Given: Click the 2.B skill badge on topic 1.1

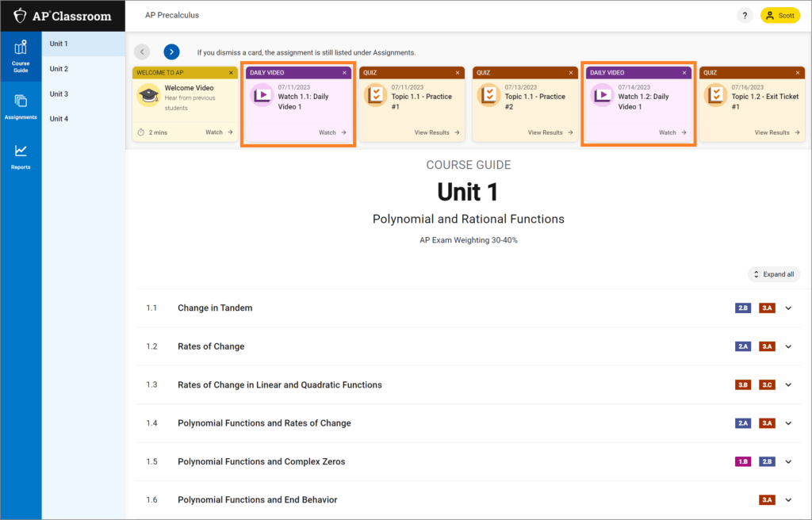Looking at the screenshot, I should 743,308.
